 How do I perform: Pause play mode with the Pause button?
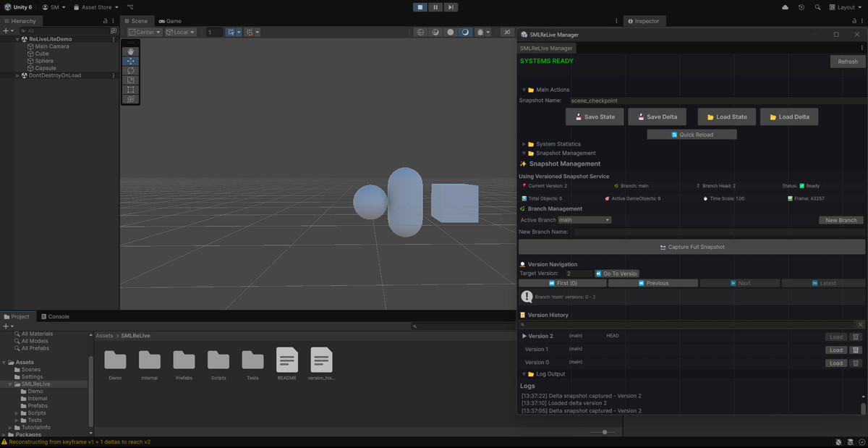435,7
